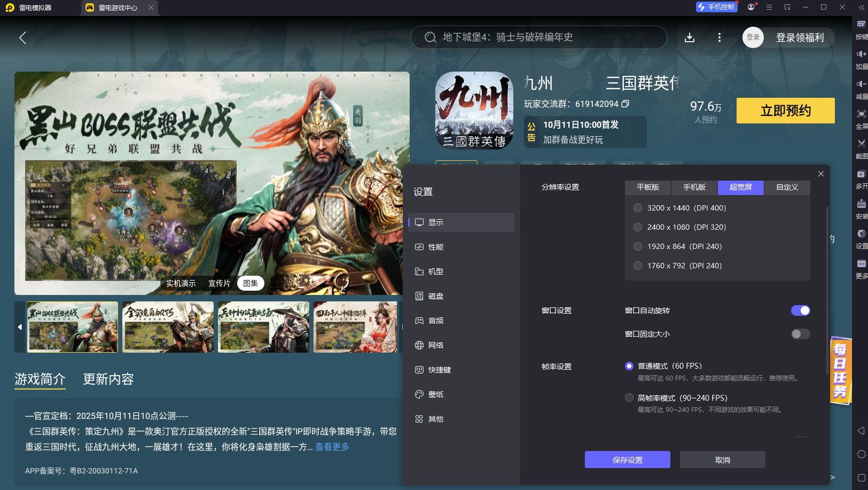
Task: Click volume up (加量) sidebar icon
Action: [x=861, y=59]
